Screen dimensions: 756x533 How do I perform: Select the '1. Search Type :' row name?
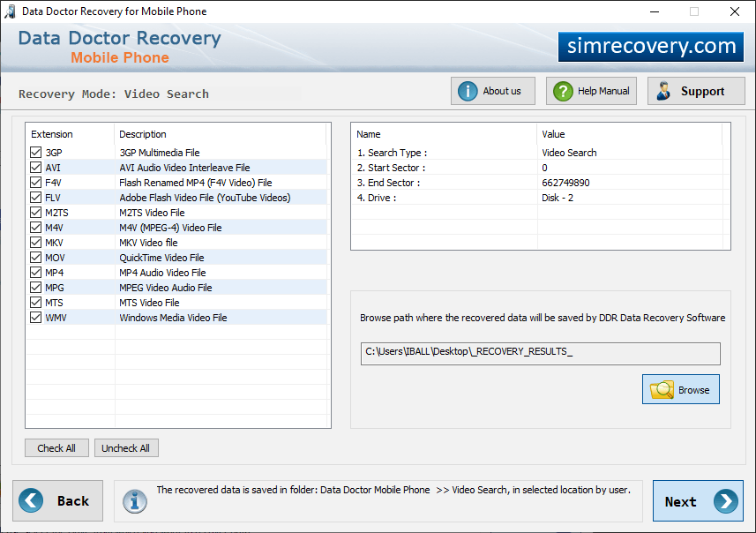tap(392, 153)
